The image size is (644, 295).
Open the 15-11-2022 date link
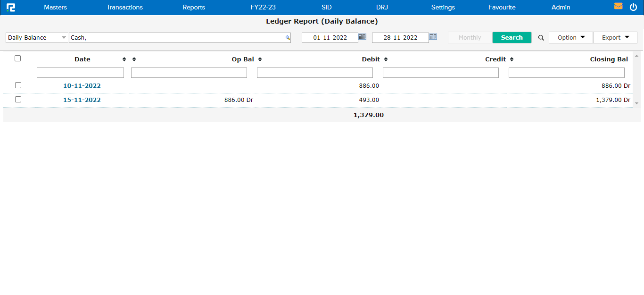pyautogui.click(x=82, y=100)
